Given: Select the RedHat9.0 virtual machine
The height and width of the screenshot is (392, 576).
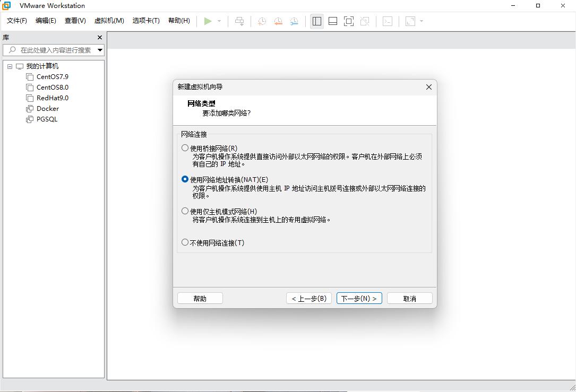Looking at the screenshot, I should point(53,98).
